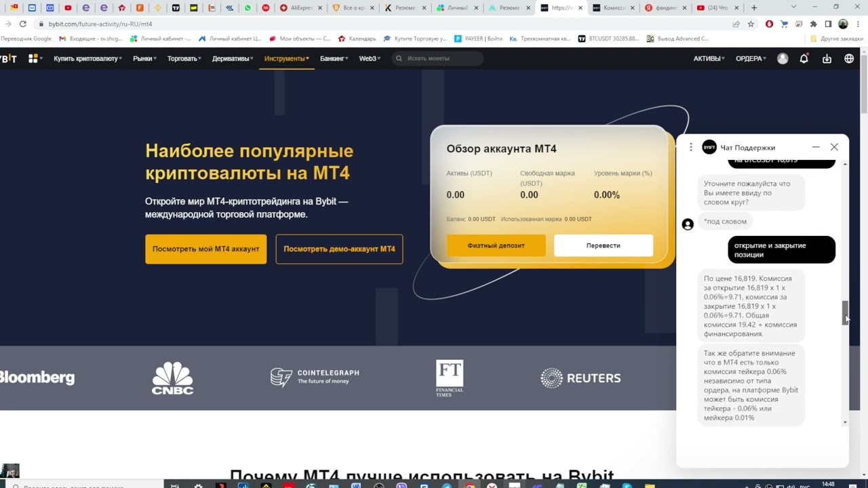This screenshot has width=868, height=488.
Task: Expand the 'Деривативы' menu
Action: [x=233, y=58]
